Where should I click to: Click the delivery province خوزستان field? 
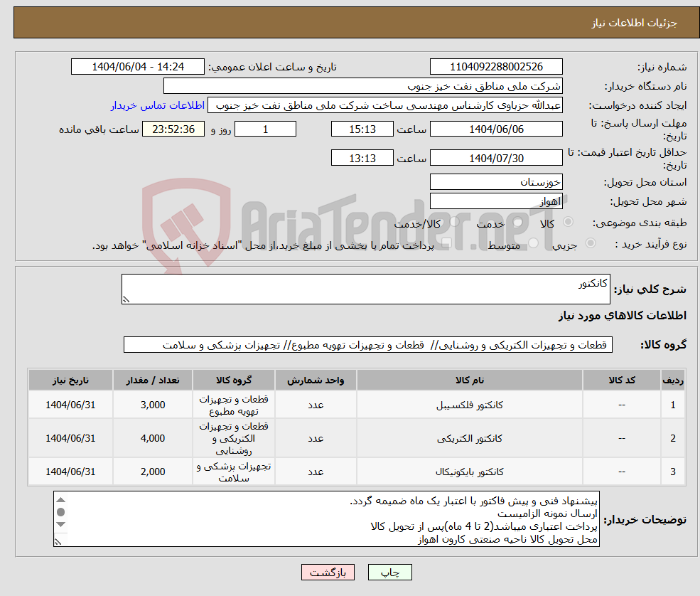[x=496, y=182]
